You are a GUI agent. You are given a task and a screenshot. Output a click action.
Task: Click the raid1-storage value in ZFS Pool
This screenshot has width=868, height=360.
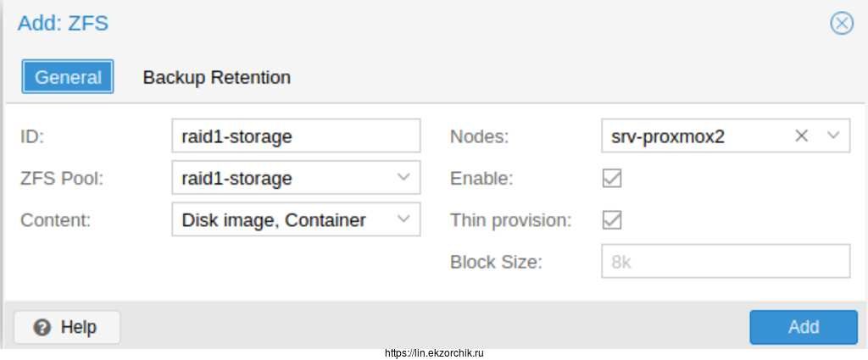pos(236,178)
